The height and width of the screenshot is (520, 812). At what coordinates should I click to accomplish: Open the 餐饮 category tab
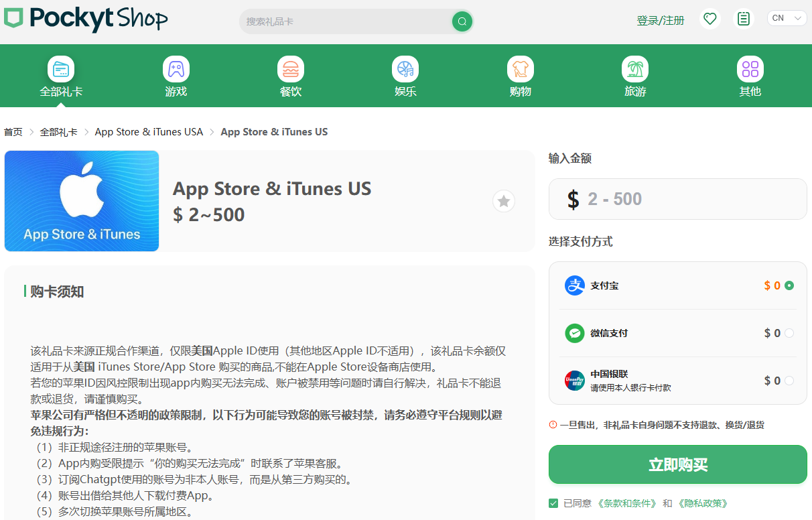coord(291,77)
